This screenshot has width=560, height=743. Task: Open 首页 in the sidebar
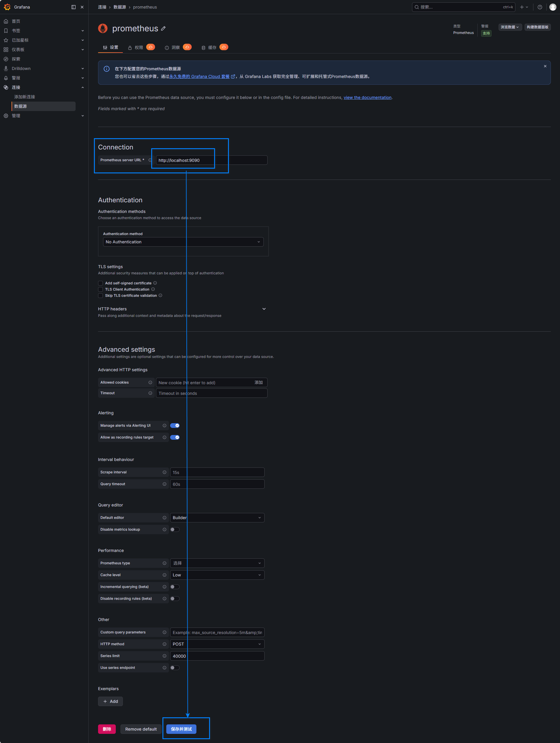pos(16,21)
